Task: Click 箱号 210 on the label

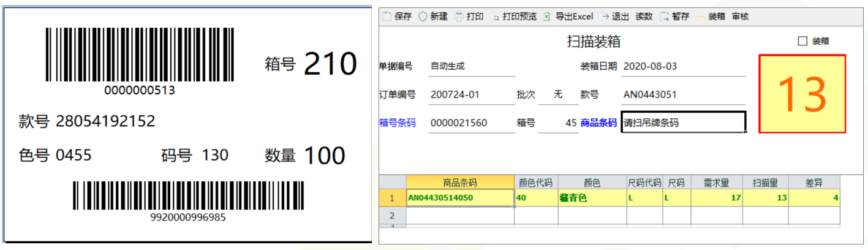Action: [311, 63]
